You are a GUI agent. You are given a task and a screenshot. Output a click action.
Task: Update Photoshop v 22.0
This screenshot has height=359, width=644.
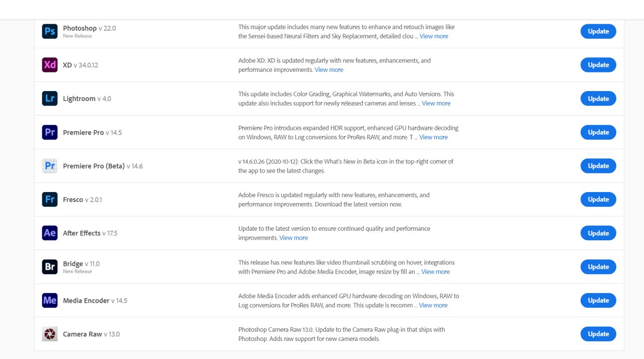[x=598, y=31]
